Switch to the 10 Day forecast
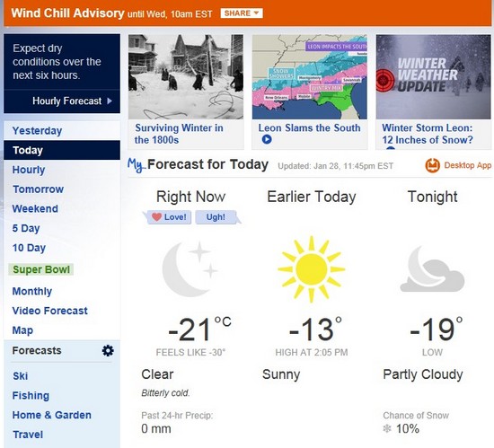This screenshot has width=494, height=448. (29, 248)
